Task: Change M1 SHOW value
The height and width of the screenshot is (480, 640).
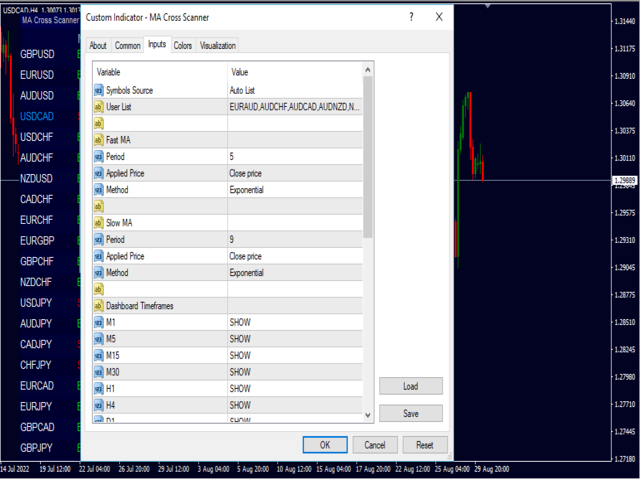Action: (295, 322)
